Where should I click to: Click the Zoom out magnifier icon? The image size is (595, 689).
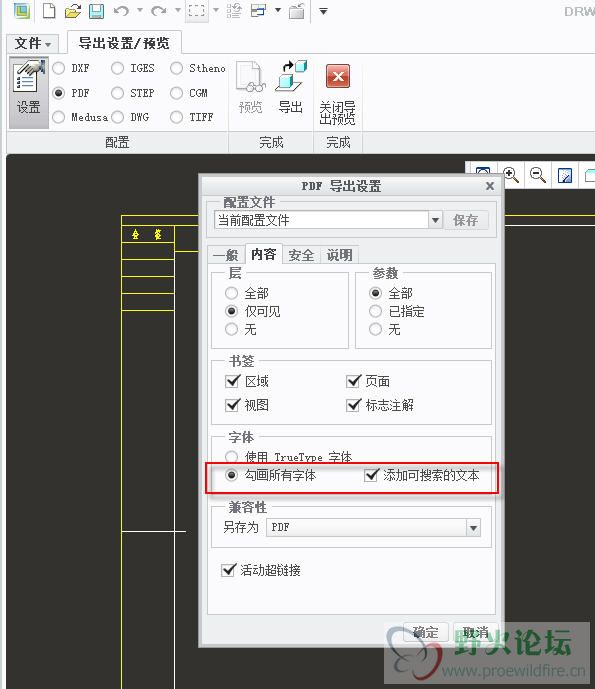(x=537, y=175)
